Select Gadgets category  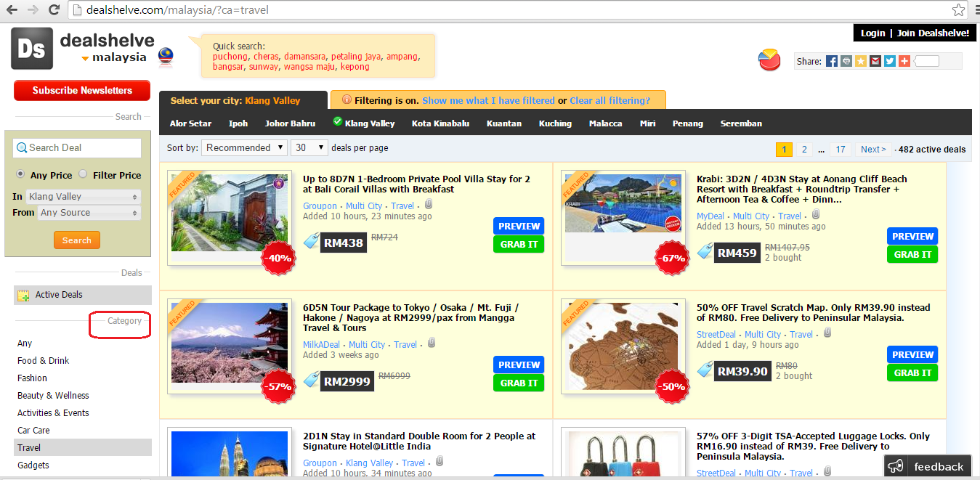click(x=33, y=465)
